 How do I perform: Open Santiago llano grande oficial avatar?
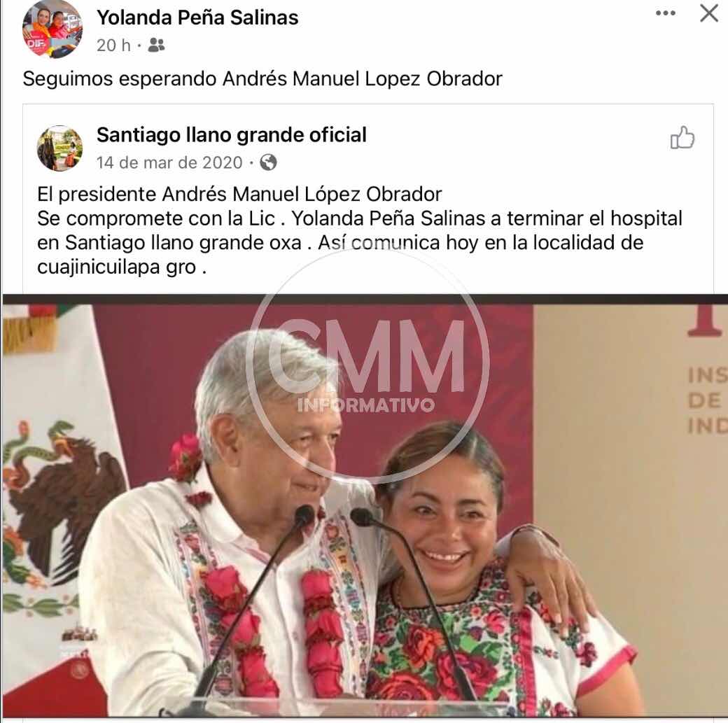[x=60, y=148]
